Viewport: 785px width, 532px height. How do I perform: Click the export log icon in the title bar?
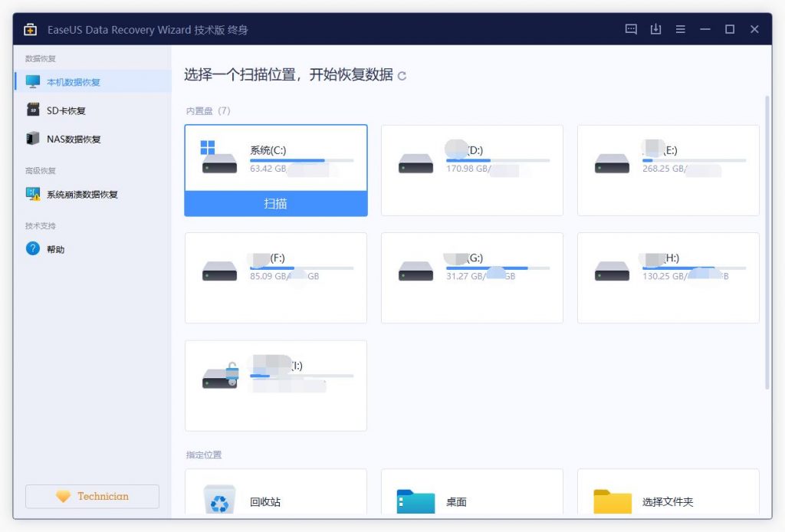[x=655, y=29]
